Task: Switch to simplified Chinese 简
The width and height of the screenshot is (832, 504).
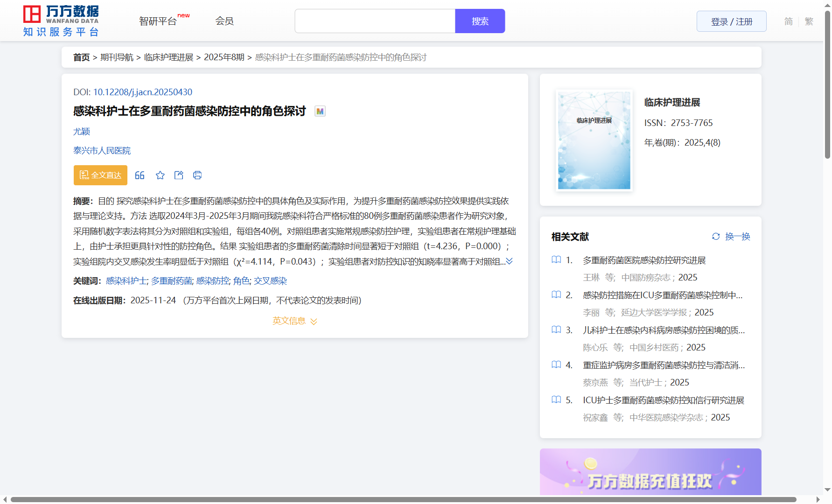Action: (788, 21)
